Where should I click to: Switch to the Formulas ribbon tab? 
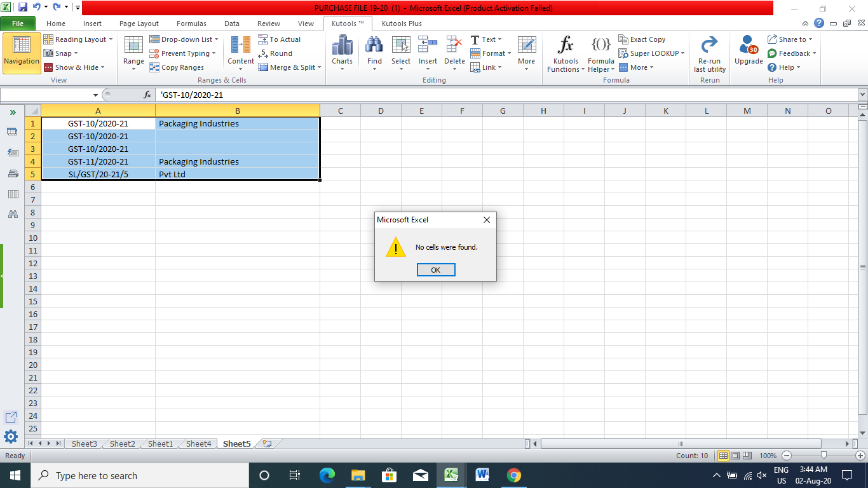pyautogui.click(x=191, y=24)
